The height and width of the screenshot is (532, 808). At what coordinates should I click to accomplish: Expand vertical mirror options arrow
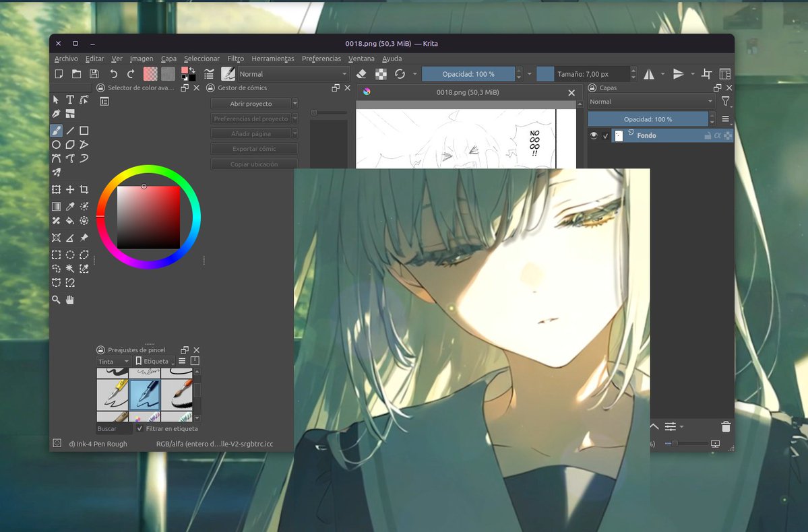pyautogui.click(x=692, y=74)
